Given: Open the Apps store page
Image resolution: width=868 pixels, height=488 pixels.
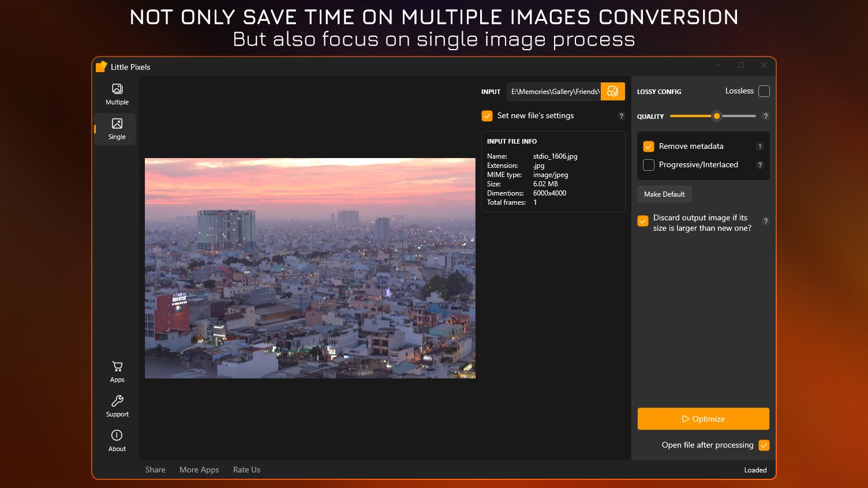Looking at the screenshot, I should point(117,371).
